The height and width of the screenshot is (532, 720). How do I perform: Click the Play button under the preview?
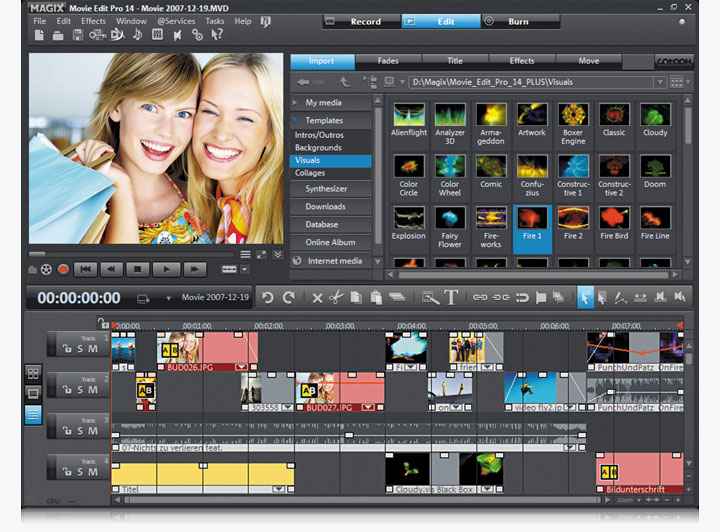167,269
